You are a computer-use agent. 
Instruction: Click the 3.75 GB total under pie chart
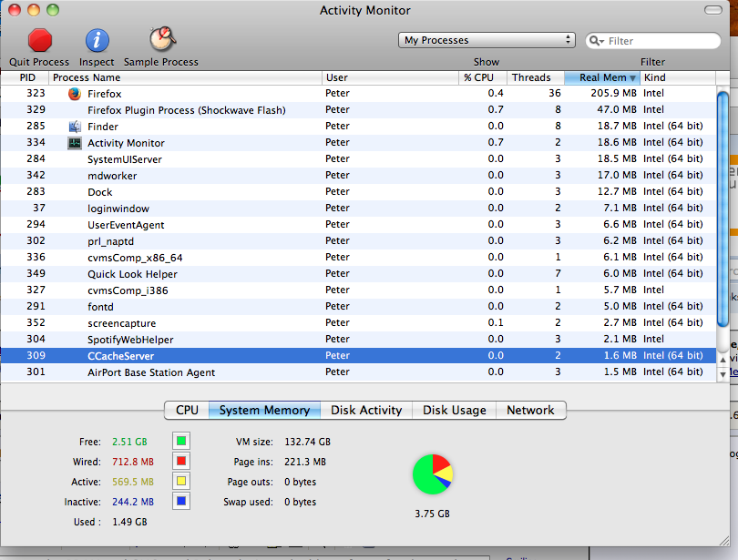click(432, 514)
